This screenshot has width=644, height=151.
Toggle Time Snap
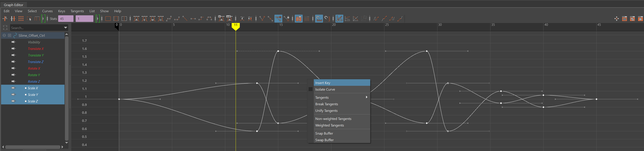point(319,19)
